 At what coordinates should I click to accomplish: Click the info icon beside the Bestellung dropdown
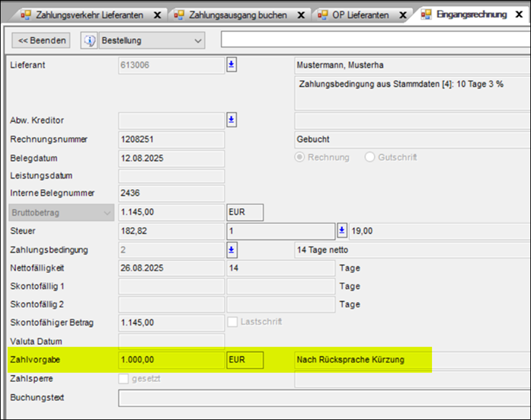pos(89,40)
